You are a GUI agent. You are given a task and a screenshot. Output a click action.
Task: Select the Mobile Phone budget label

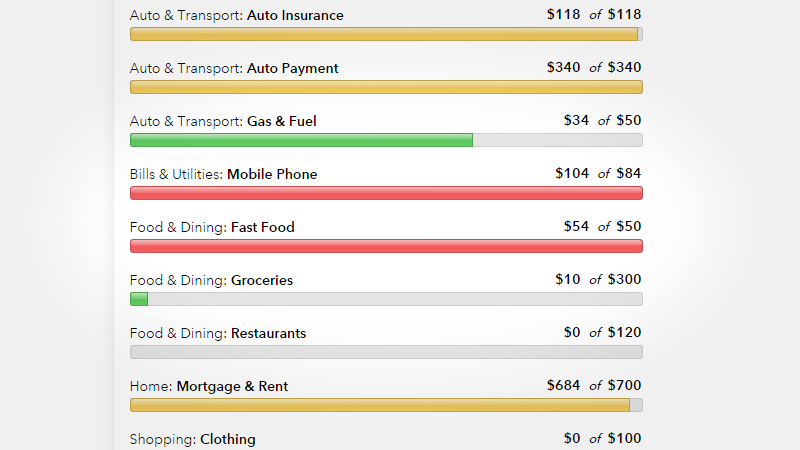point(223,174)
